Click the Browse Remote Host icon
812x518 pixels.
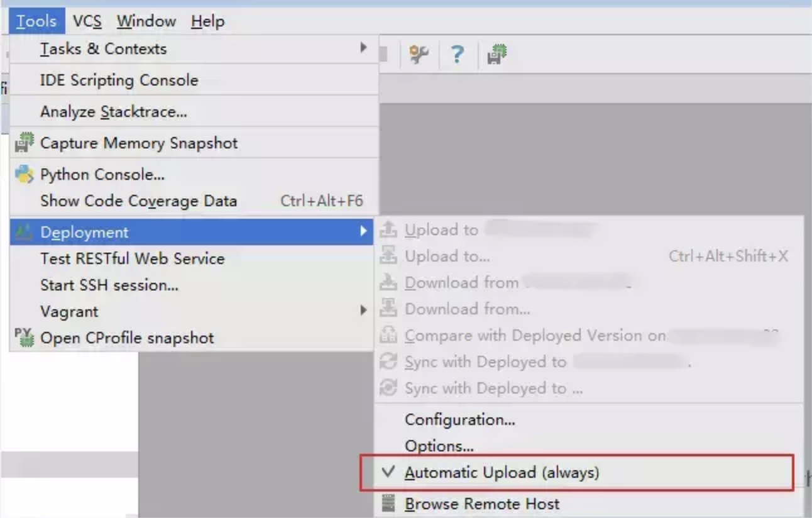(390, 504)
